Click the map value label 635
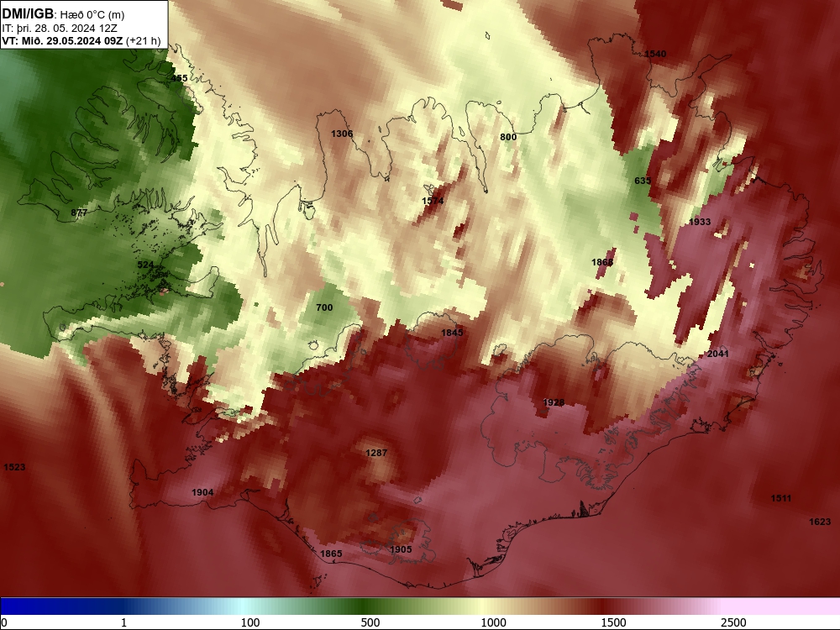840x630 pixels. (x=643, y=181)
